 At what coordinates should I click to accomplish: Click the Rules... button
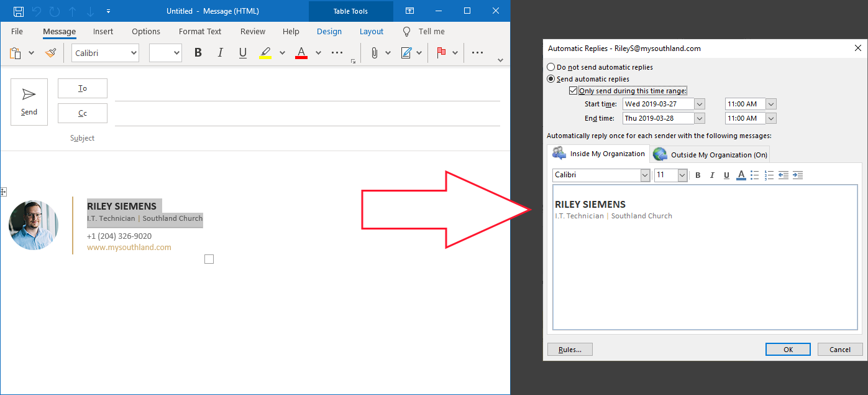pos(570,350)
